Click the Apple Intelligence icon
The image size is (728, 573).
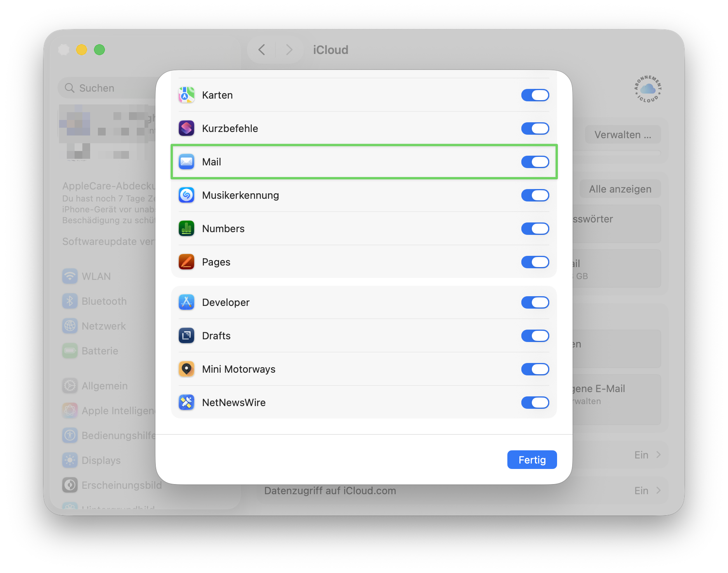click(70, 411)
